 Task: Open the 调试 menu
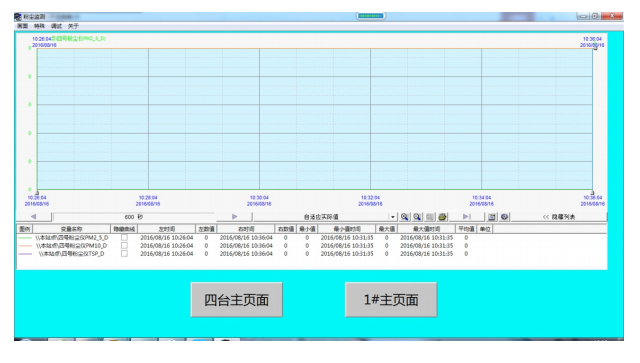coord(56,26)
